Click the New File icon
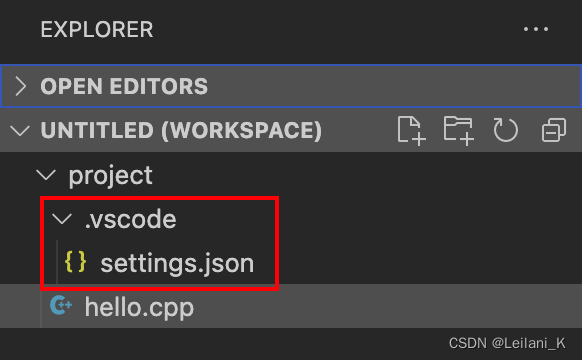582x360 pixels. (411, 131)
